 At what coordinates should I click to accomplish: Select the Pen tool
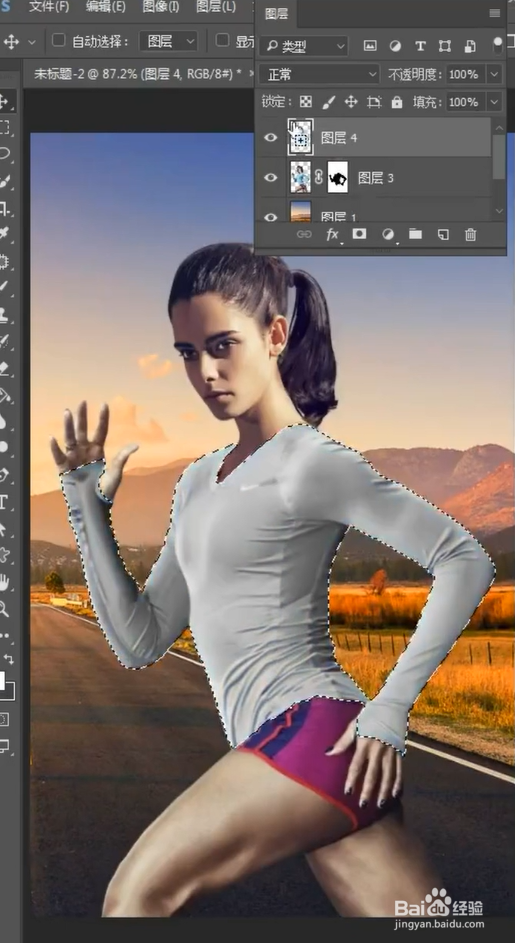tap(4, 475)
